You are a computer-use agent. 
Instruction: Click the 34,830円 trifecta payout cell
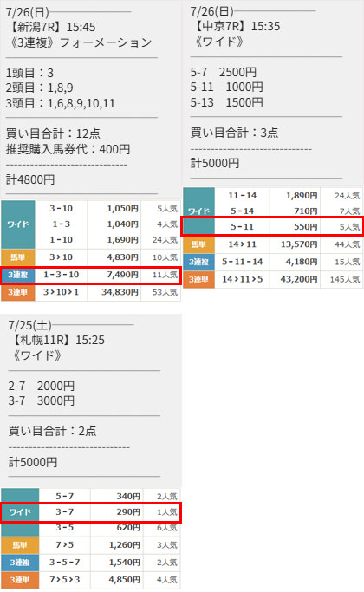pyautogui.click(x=114, y=292)
